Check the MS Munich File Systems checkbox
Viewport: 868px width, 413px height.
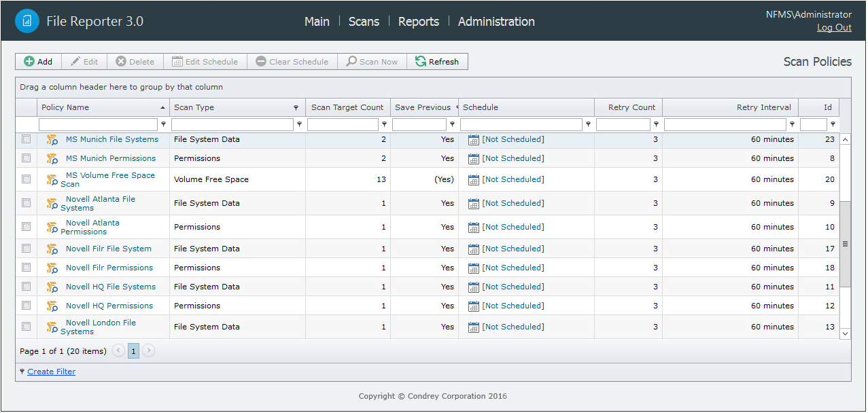coord(27,139)
